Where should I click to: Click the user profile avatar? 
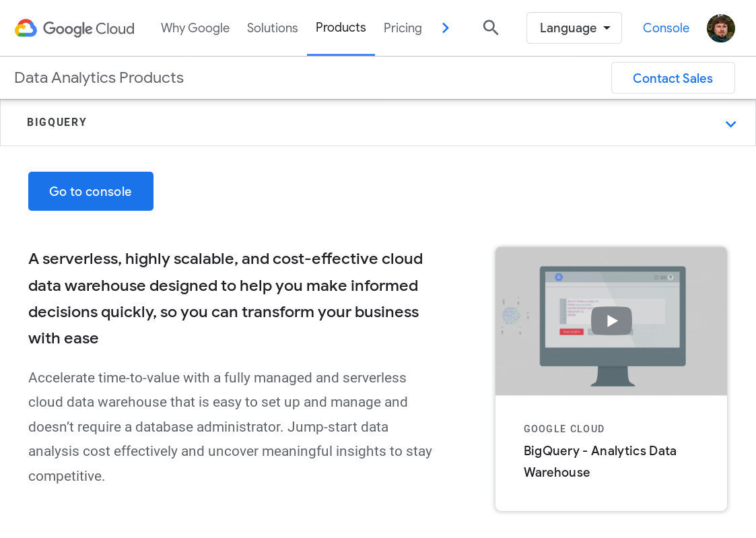(721, 28)
